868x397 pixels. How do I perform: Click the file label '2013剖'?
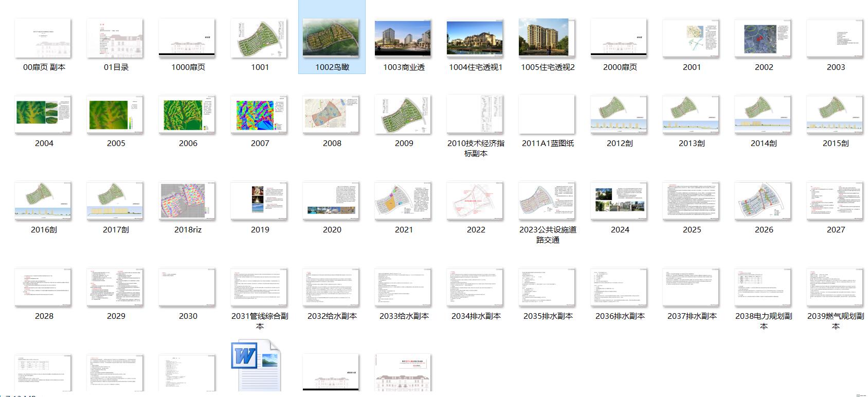click(x=692, y=143)
